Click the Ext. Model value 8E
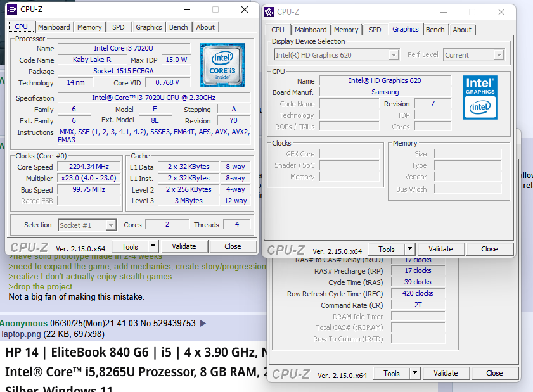Image resolution: width=533 pixels, height=392 pixels. click(x=155, y=120)
